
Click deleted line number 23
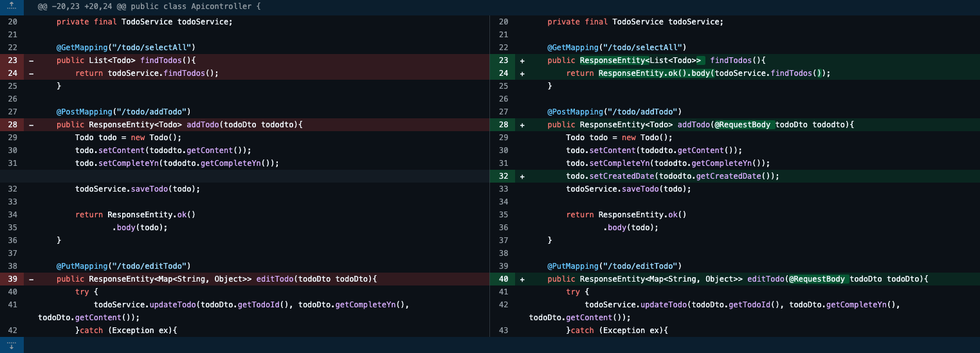(x=12, y=60)
